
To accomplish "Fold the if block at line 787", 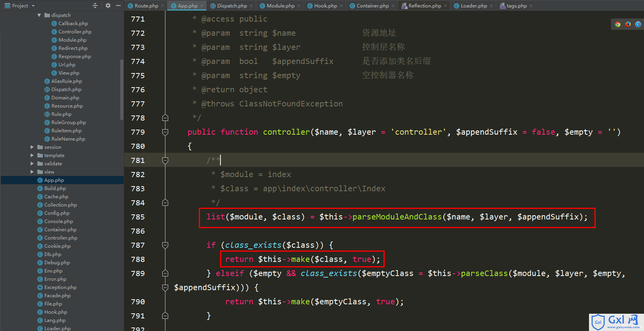I will (165, 245).
